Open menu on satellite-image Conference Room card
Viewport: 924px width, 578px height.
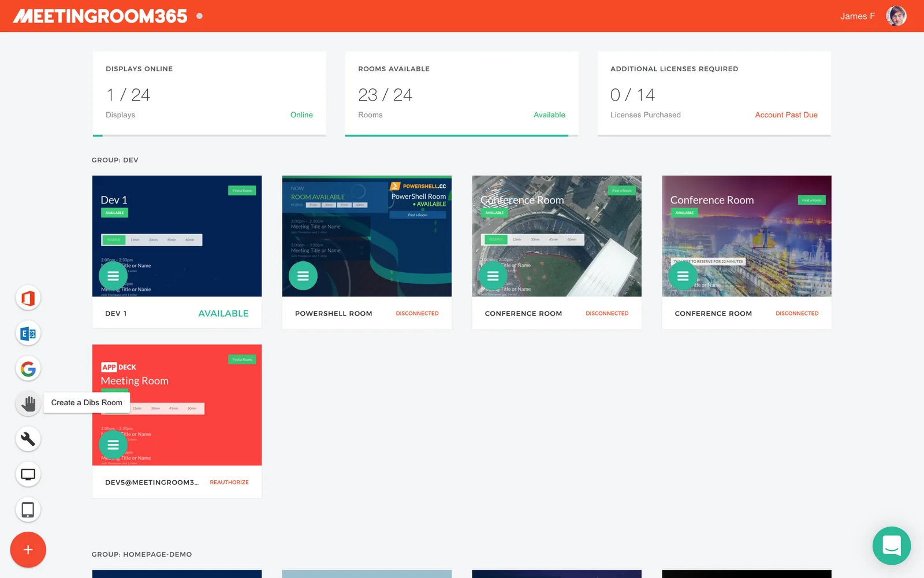pos(493,276)
